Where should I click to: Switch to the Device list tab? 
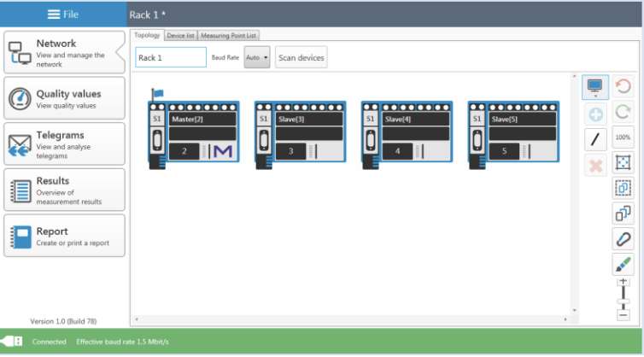click(180, 35)
